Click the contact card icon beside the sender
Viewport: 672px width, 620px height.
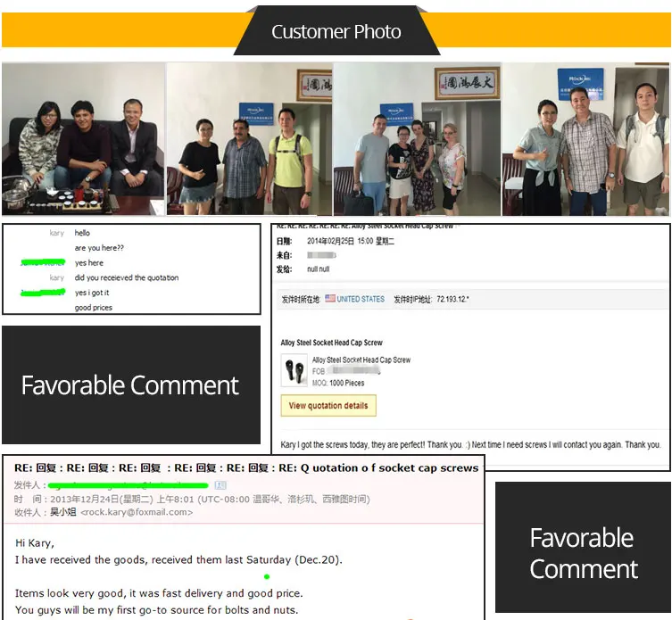[220, 485]
